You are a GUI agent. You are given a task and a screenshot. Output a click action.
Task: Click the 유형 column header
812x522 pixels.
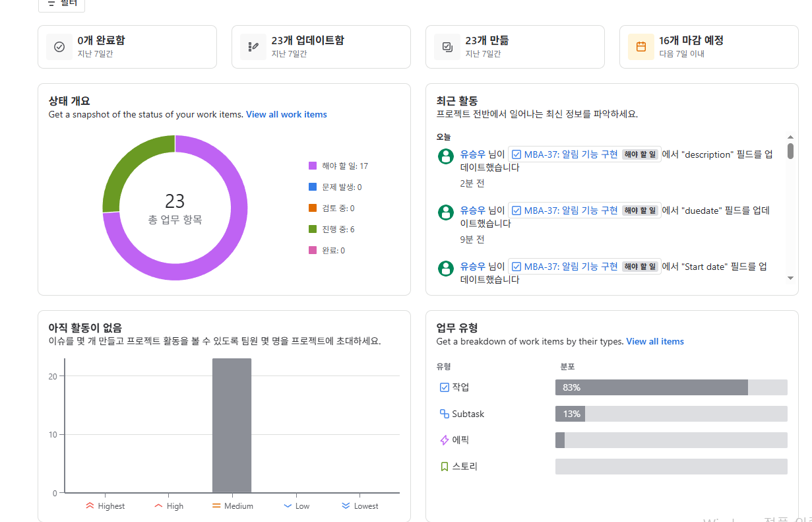coord(443,366)
